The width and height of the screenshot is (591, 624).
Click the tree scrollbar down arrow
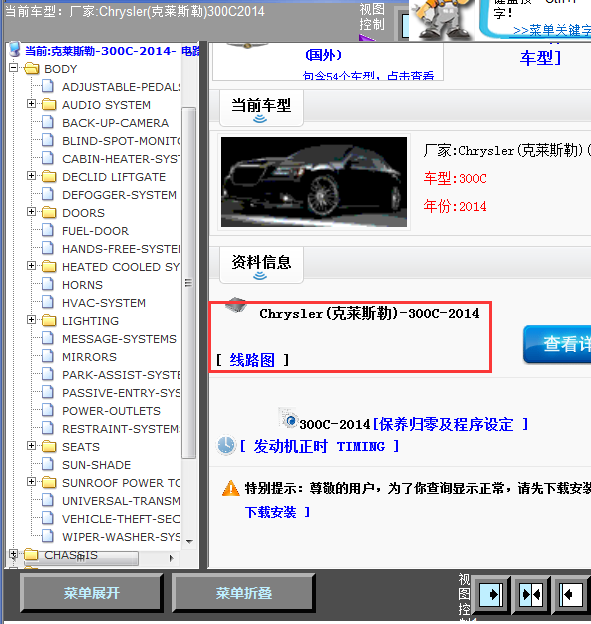tap(189, 542)
